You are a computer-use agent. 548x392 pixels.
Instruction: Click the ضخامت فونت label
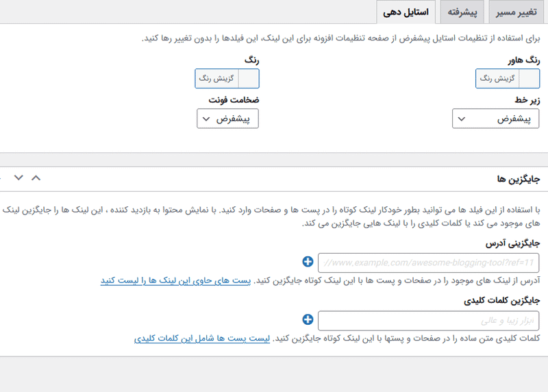(234, 100)
